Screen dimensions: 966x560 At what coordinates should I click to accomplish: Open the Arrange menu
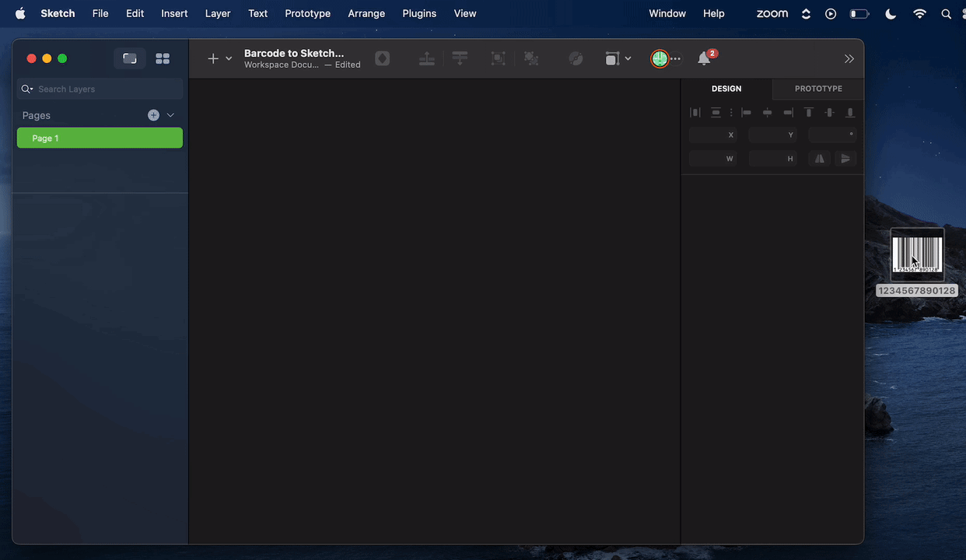pos(366,13)
